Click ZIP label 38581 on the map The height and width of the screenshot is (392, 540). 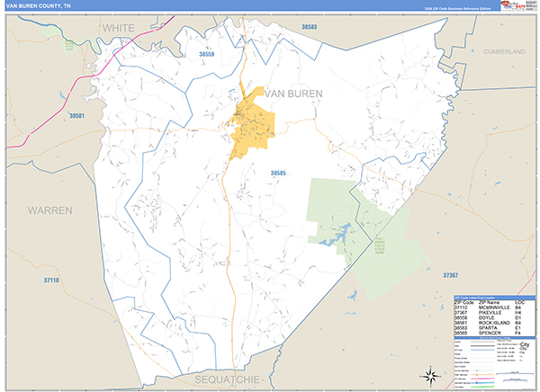76,116
